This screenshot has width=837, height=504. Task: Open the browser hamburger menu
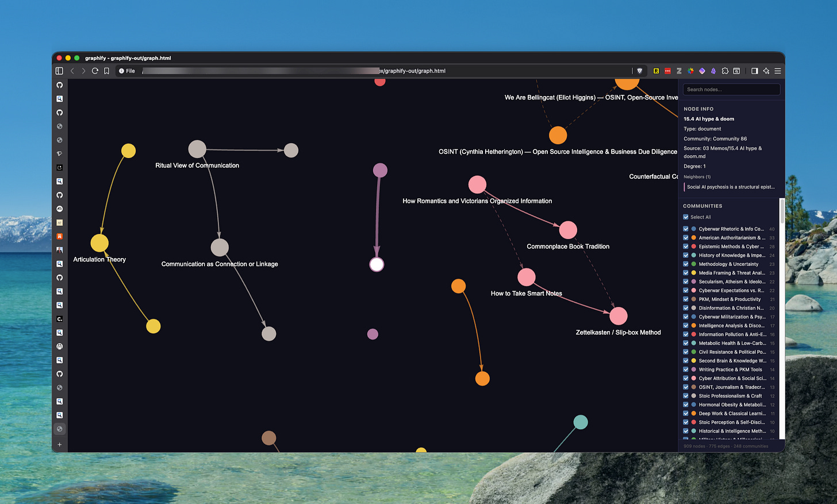point(778,71)
